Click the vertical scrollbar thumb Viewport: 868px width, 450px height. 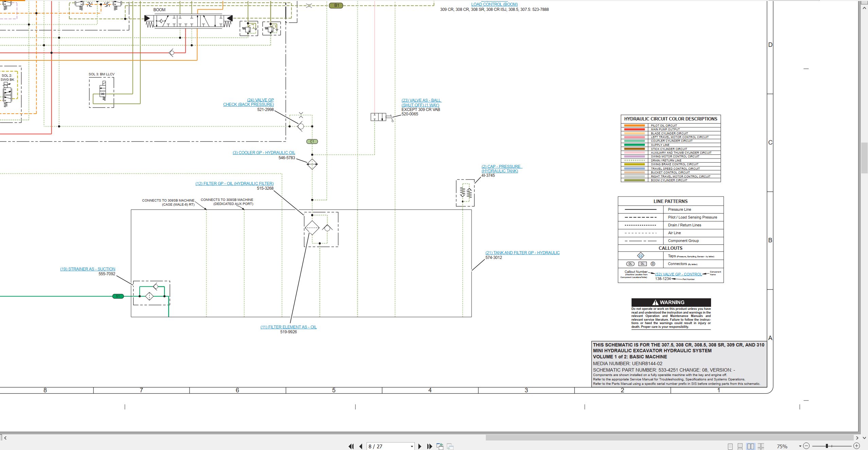[x=865, y=158]
